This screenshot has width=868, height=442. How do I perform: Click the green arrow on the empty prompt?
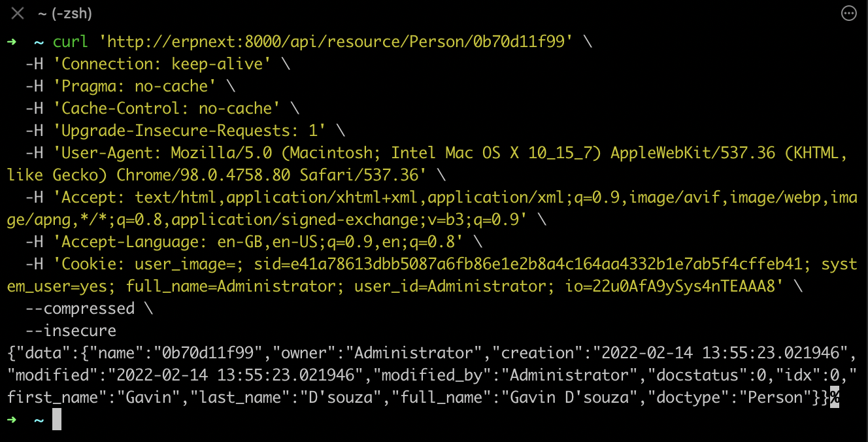(12, 420)
